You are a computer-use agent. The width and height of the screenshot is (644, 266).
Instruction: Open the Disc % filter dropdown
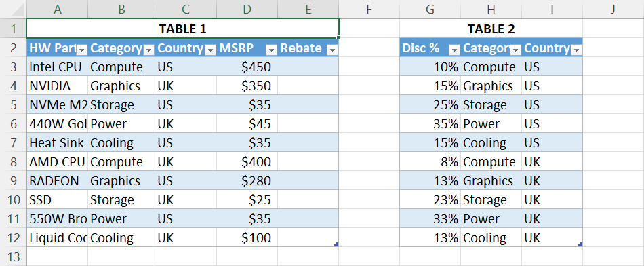pos(455,50)
